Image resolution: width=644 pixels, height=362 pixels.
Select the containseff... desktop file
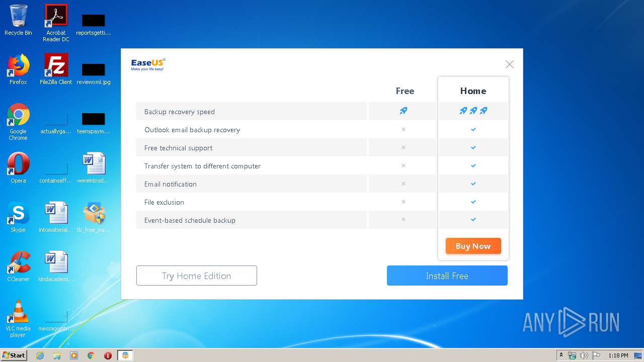click(56, 172)
